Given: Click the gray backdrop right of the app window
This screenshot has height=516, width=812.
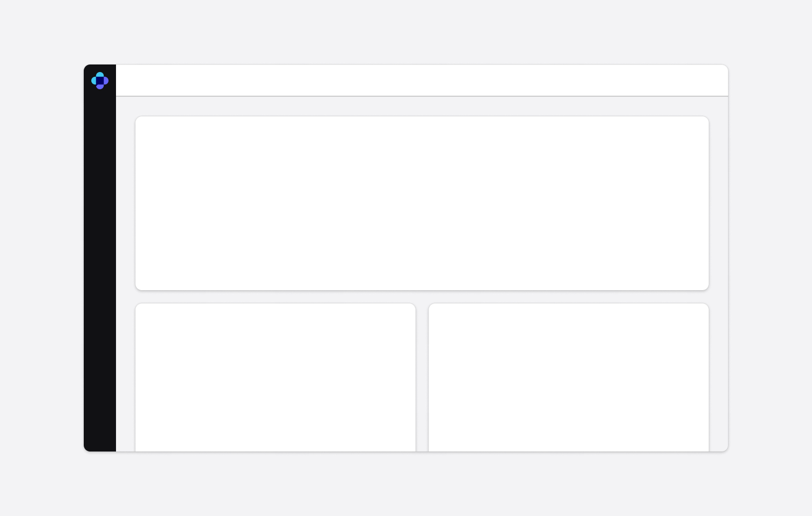Looking at the screenshot, I should pyautogui.click(x=770, y=258).
